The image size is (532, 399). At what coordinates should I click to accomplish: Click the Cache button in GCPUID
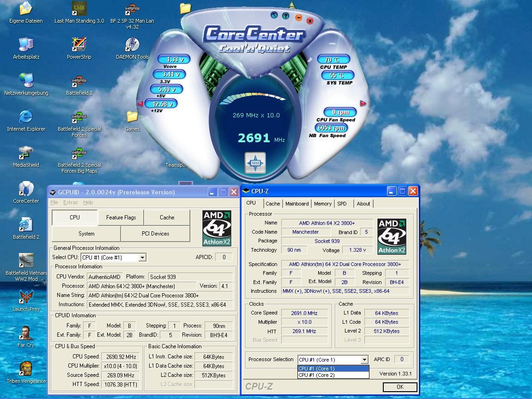pos(167,218)
